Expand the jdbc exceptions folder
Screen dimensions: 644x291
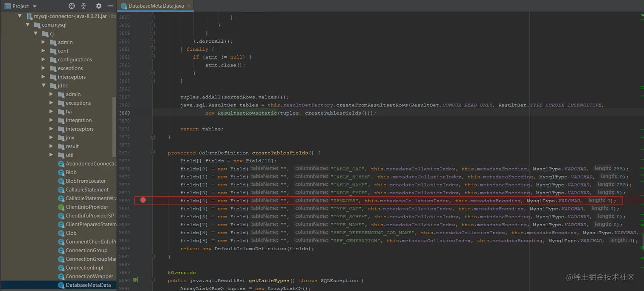pyautogui.click(x=52, y=103)
